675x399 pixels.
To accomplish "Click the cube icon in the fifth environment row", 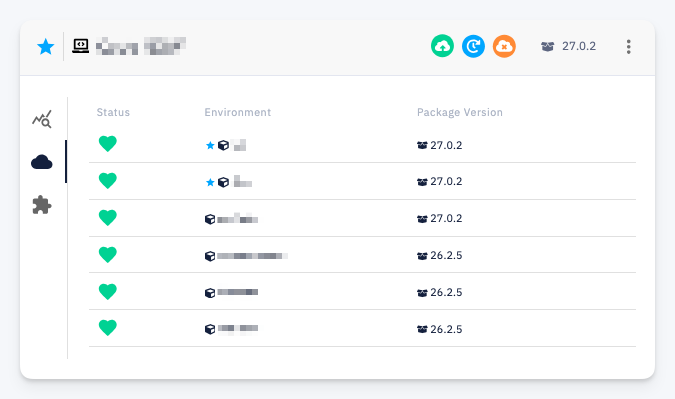I will pos(210,293).
